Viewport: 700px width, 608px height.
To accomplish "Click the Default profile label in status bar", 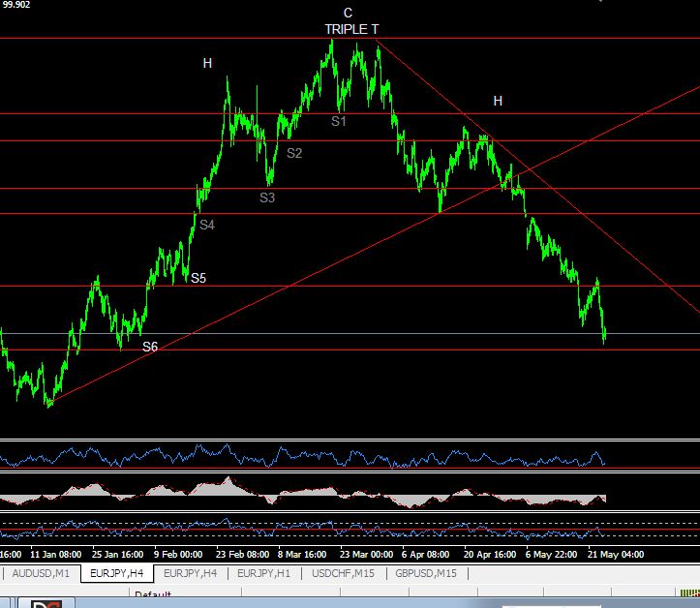I will tap(153, 595).
